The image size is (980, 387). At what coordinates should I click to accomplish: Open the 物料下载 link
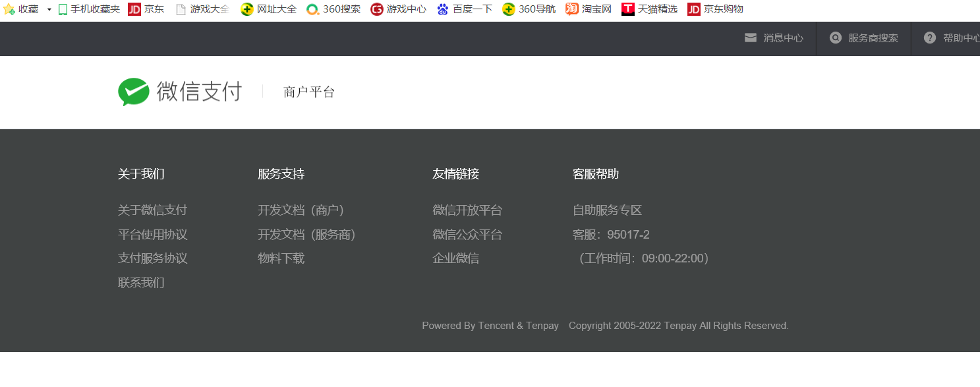[x=281, y=258]
